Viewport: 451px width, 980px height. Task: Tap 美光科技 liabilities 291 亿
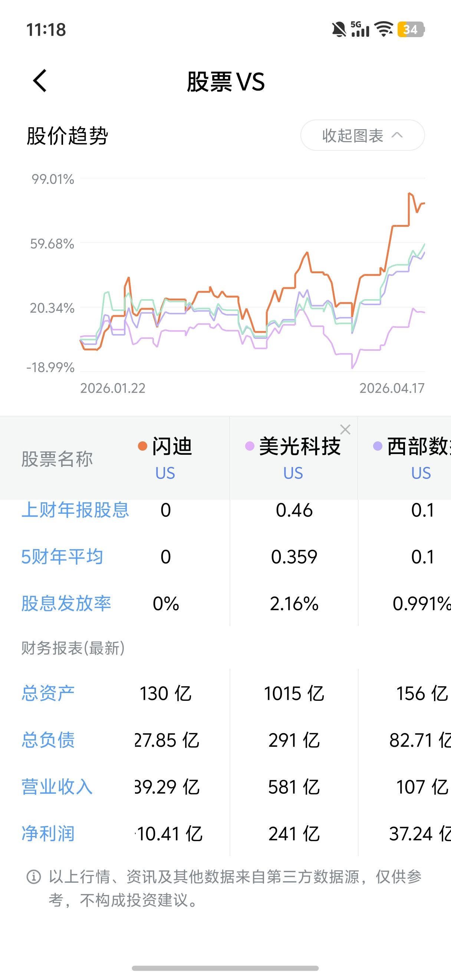(x=294, y=741)
